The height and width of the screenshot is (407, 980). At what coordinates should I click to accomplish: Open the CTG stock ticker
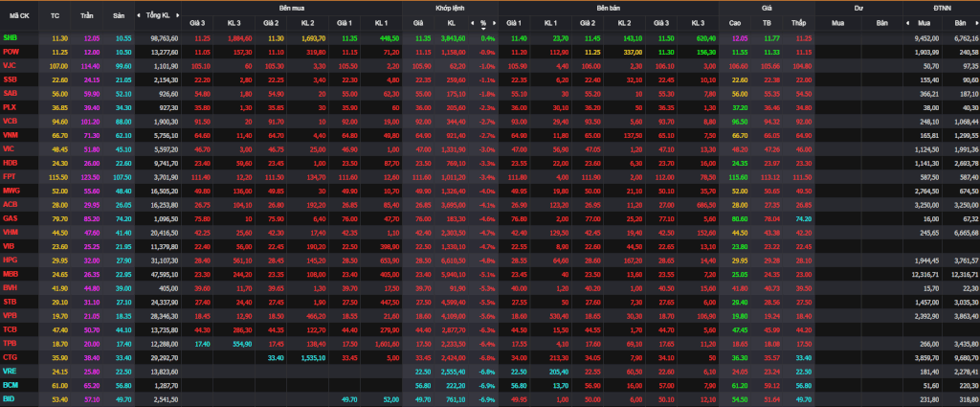coord(10,356)
